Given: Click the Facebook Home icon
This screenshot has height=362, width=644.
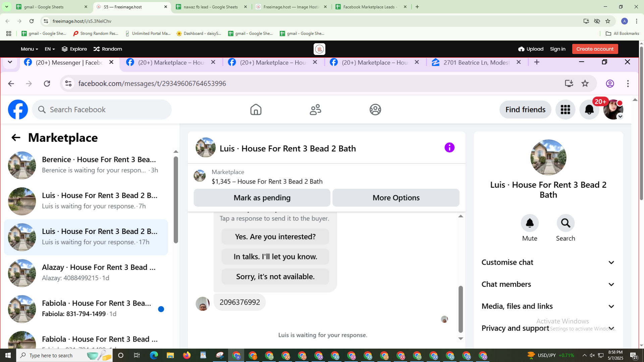Looking at the screenshot, I should pos(256,110).
